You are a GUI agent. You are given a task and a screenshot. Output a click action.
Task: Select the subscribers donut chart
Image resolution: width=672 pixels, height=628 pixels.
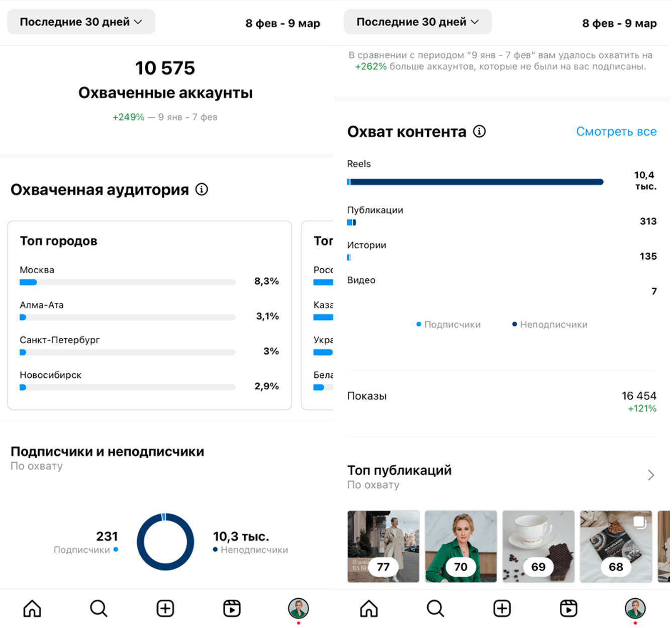pos(165,542)
